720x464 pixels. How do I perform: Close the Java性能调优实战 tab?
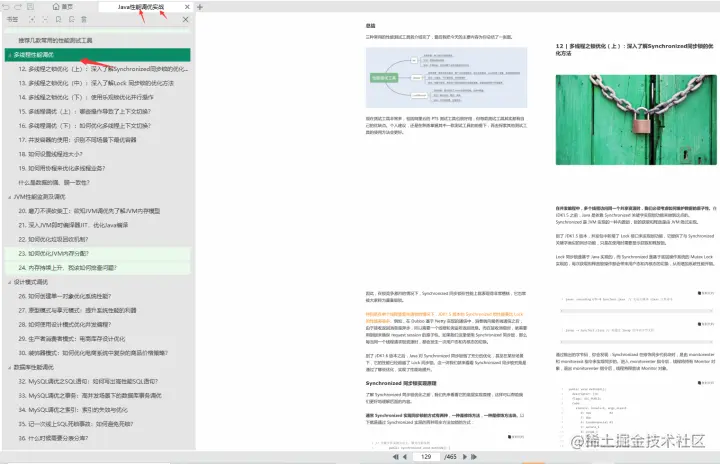(x=187, y=7)
